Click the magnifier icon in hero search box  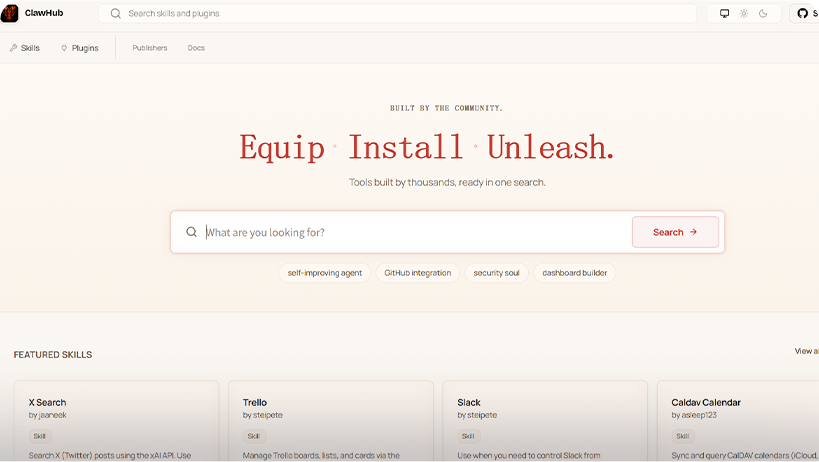(x=192, y=232)
